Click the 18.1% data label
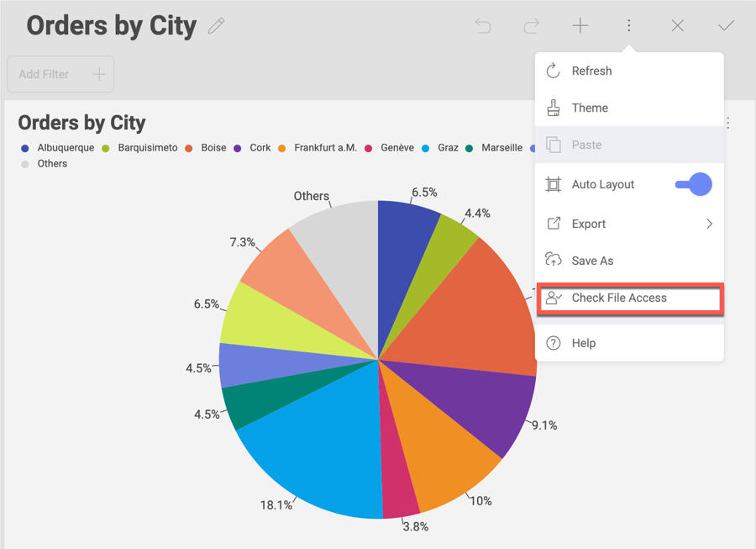The width and height of the screenshot is (756, 549). (x=276, y=505)
